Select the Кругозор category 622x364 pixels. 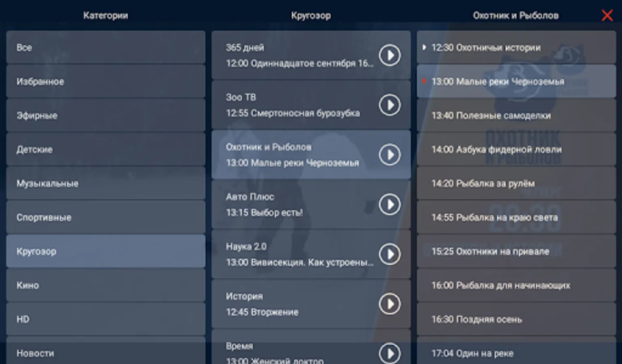(106, 251)
